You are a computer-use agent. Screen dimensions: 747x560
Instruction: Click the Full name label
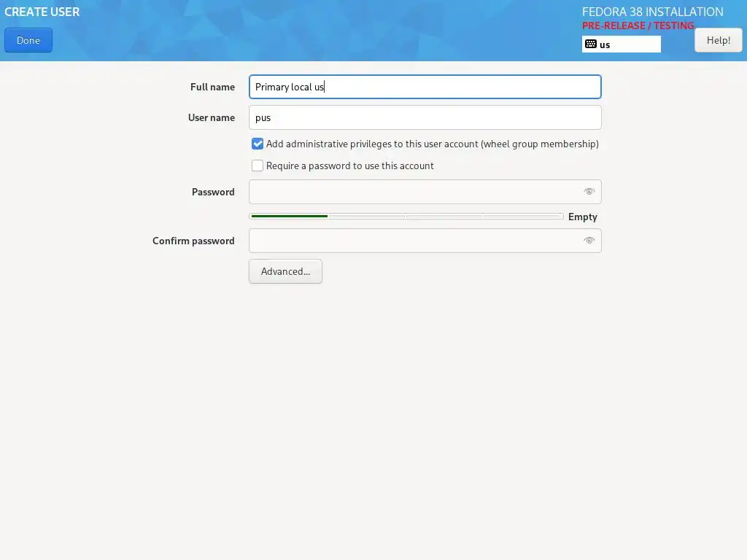(x=212, y=87)
